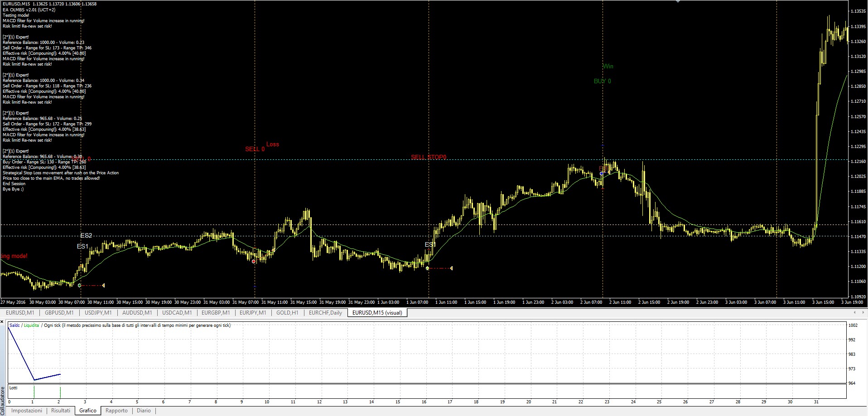
Task: Click the 'Bye Bye ;)' comment line
Action: click(x=13, y=189)
